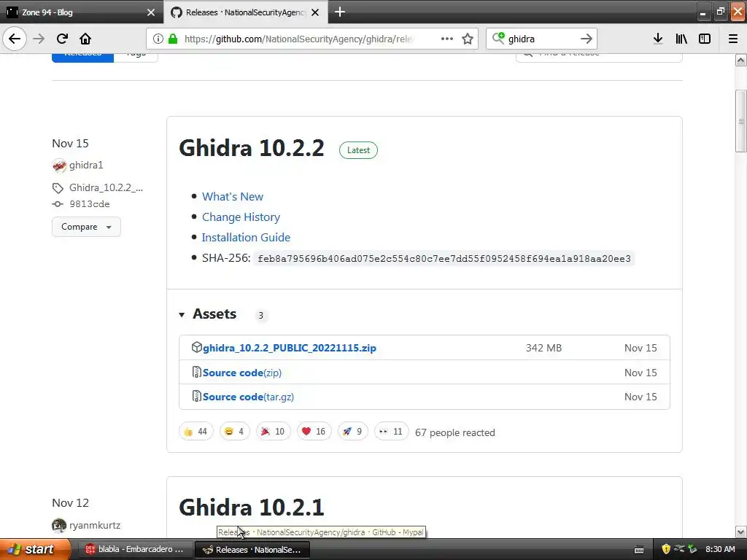Close the Zone 94 - Blog tab
Screen dimensions: 747x560
tap(151, 12)
